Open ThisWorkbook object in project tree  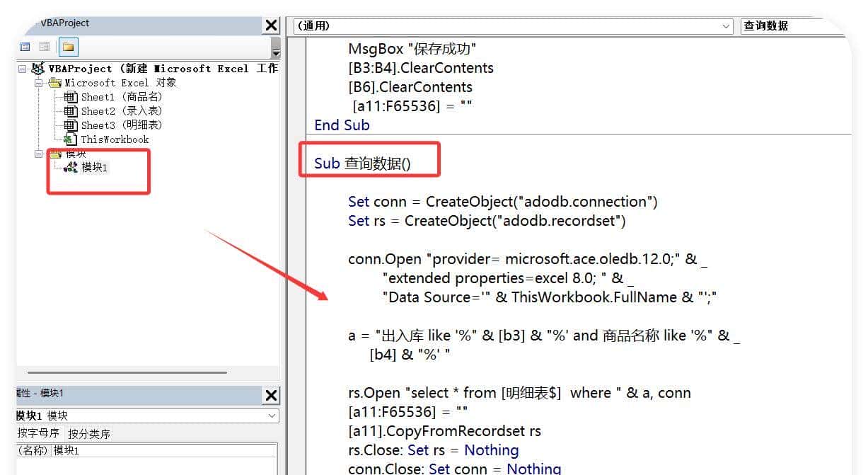click(114, 139)
